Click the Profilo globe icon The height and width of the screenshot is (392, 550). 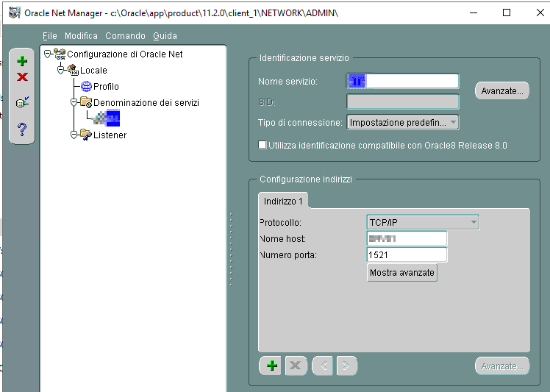[86, 86]
